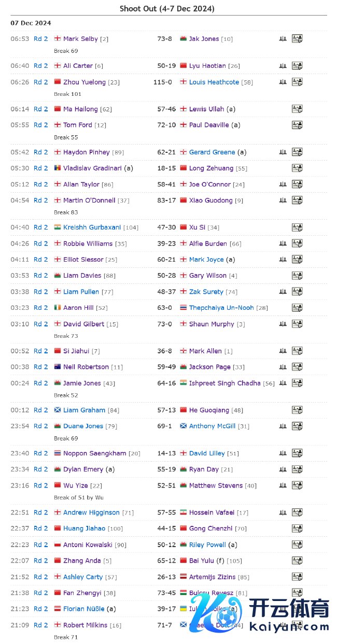Select Neil Robertson's name link
Viewport: 337px width, 644px height.
[86, 367]
